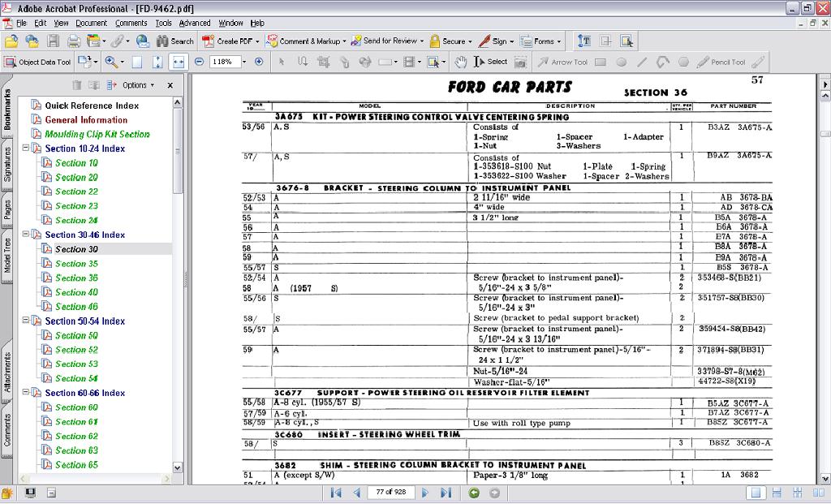Click the Previous View green arrow
This screenshot has width=831, height=504.
[474, 493]
